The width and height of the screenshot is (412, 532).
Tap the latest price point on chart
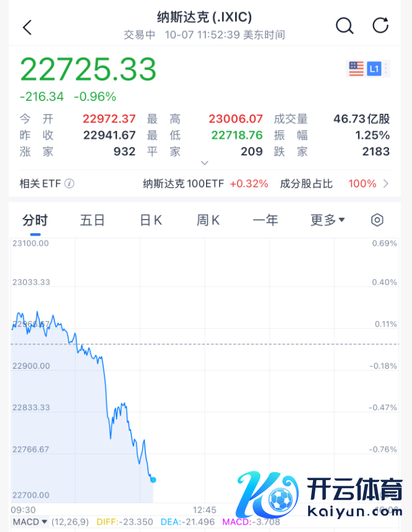coord(153,479)
